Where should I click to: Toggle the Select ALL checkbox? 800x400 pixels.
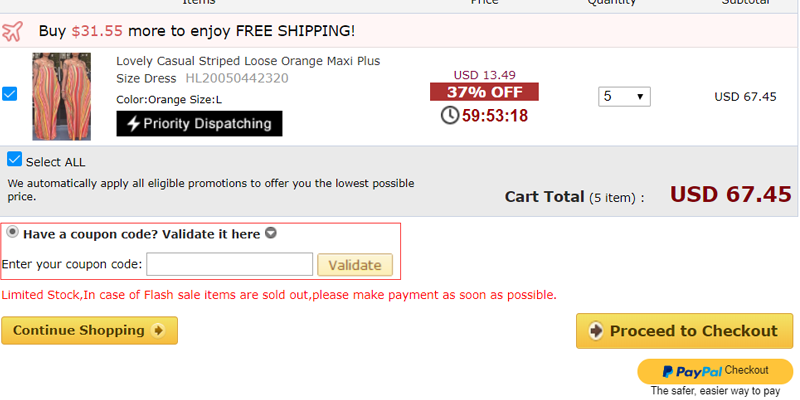tap(14, 159)
